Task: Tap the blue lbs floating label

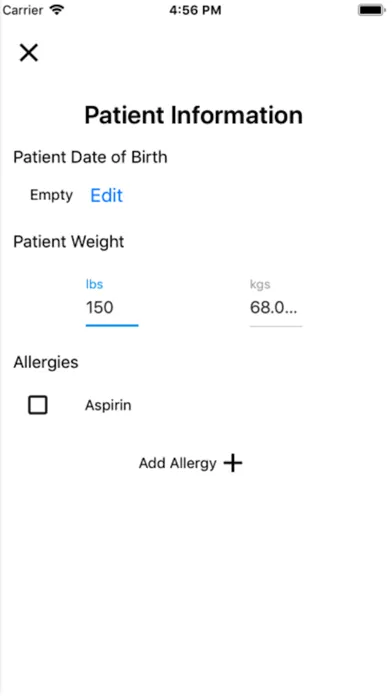Action: (95, 284)
